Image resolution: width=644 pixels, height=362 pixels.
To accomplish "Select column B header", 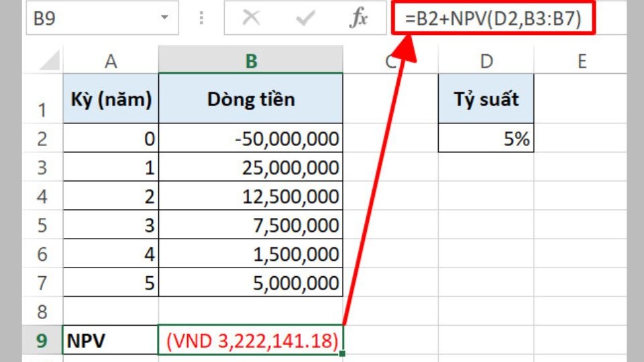I will tap(251, 61).
